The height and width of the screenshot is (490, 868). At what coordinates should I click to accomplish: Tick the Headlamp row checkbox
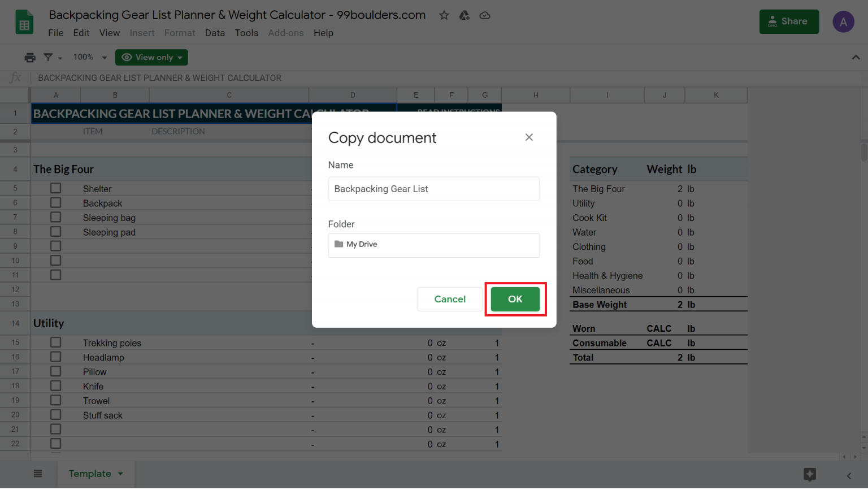[x=55, y=357]
